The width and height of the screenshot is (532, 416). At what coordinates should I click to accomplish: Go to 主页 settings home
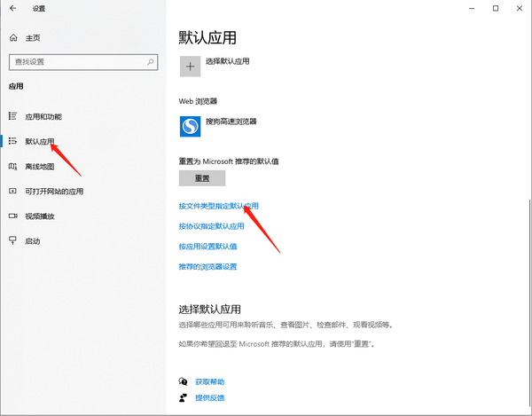click(x=33, y=38)
